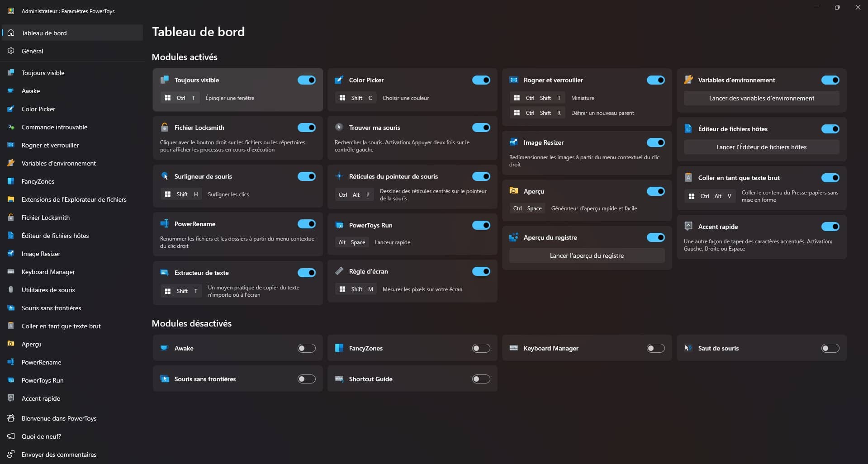This screenshot has height=464, width=868.
Task: Open Keyboard Manager page in sidebar
Action: 72,272
